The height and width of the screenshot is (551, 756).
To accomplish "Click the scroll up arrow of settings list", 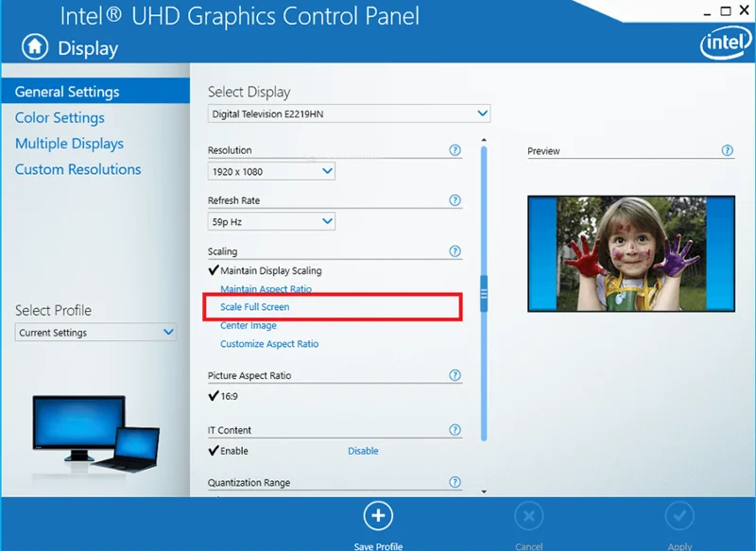I will click(x=484, y=140).
